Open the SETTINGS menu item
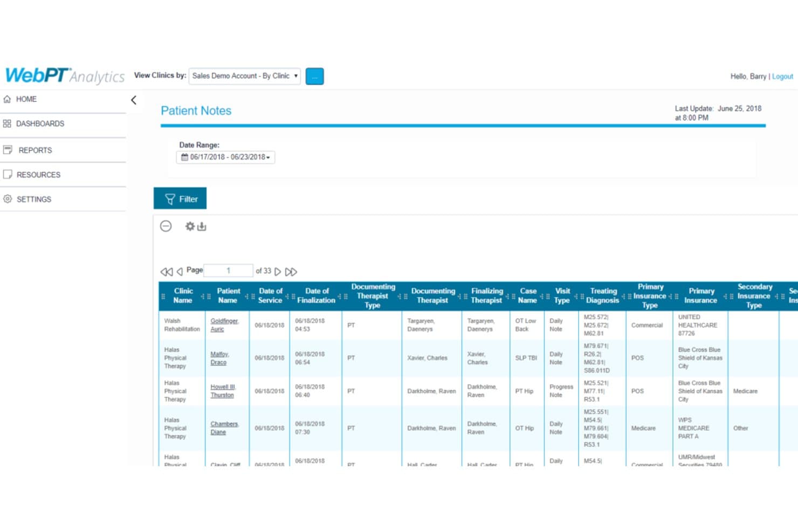Screen dimensions: 798x532 (x=33, y=199)
